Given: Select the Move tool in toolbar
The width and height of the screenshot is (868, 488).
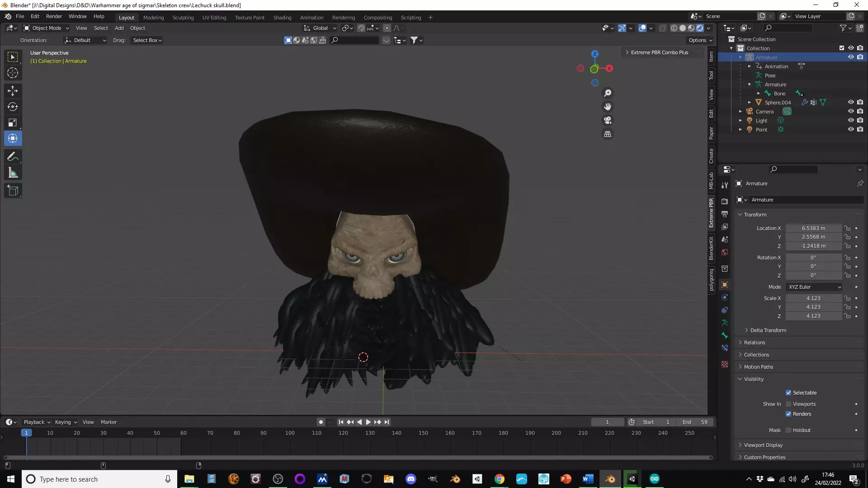Looking at the screenshot, I should [13, 91].
